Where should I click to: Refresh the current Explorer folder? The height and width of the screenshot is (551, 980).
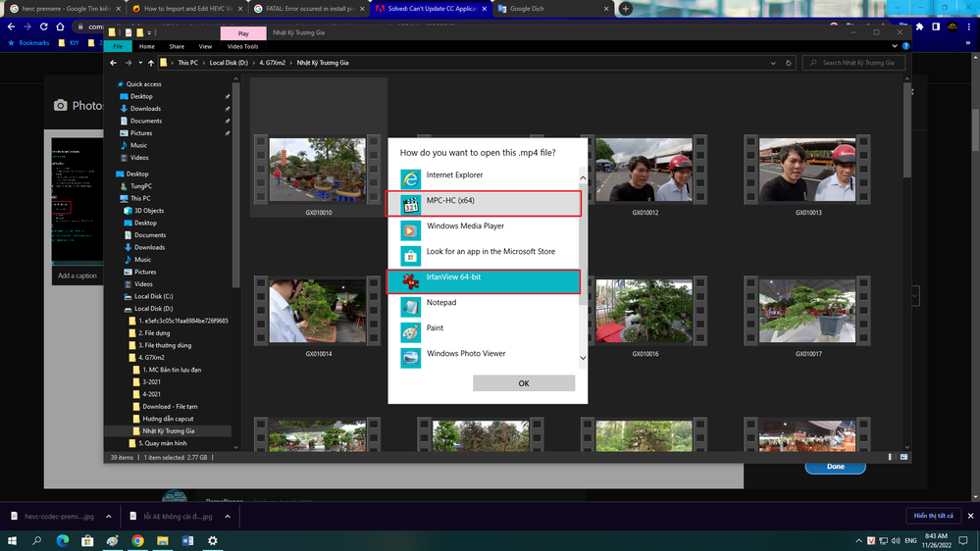788,63
